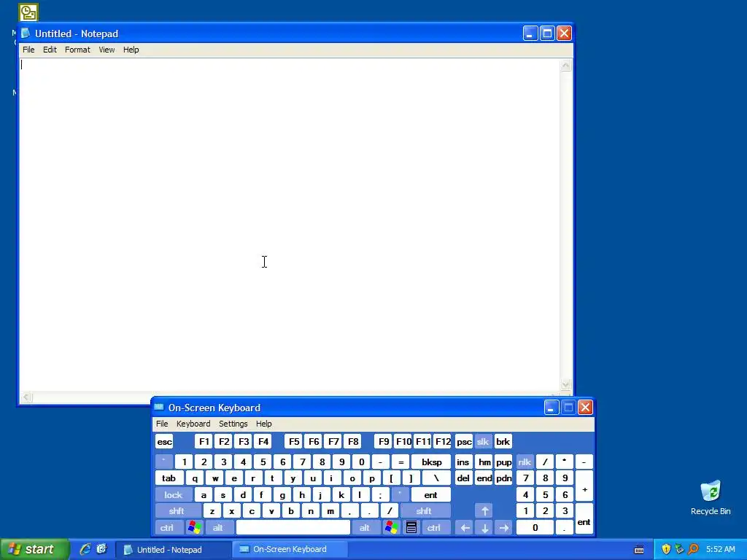Open Notepad's Format menu

click(x=77, y=50)
